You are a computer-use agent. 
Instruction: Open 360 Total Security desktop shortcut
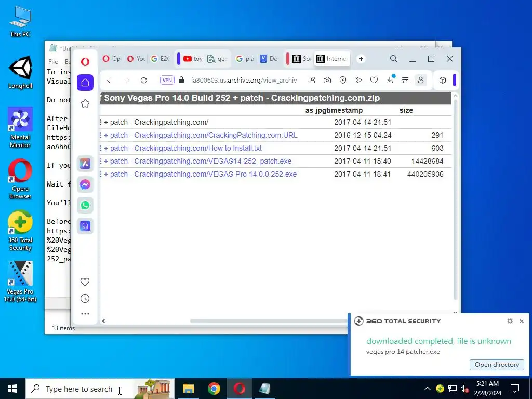click(20, 231)
